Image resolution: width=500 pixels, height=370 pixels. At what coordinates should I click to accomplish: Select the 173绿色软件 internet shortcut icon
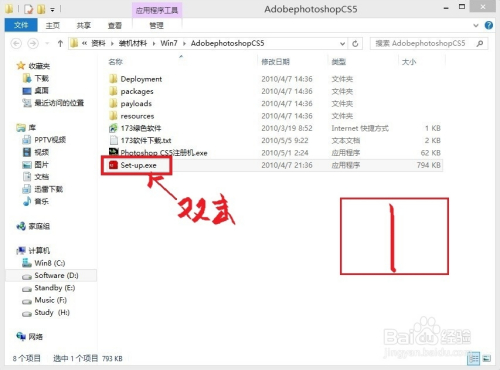pyautogui.click(x=113, y=128)
